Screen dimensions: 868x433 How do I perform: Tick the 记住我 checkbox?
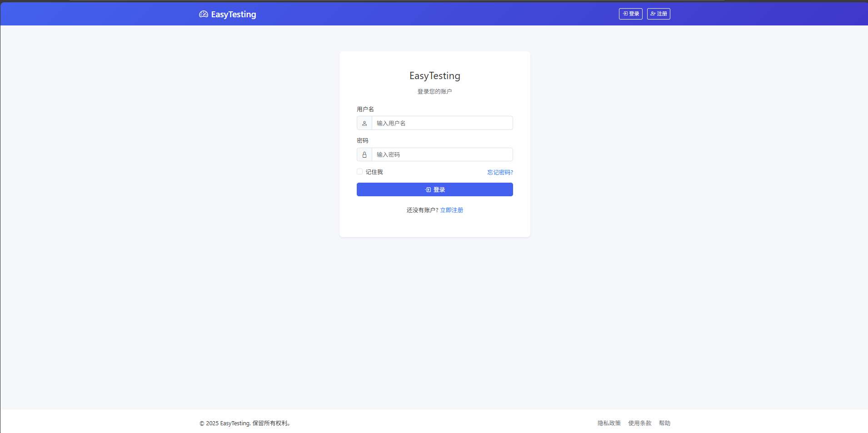pos(359,172)
